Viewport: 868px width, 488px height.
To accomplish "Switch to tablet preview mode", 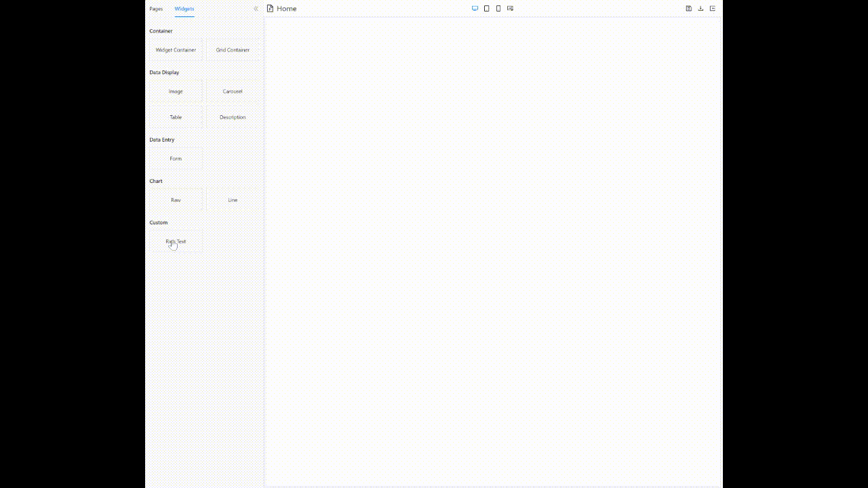I will (486, 8).
